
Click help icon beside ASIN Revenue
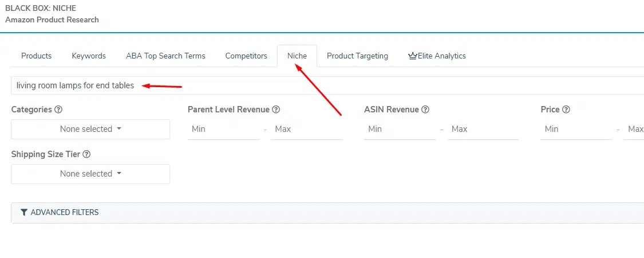[x=425, y=110]
